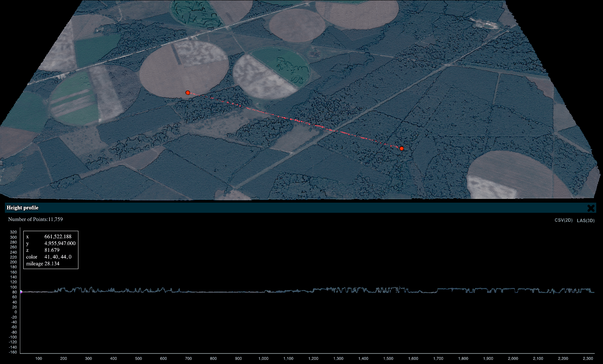
Task: Click the y value 4,955,947.000
Action: (60, 243)
